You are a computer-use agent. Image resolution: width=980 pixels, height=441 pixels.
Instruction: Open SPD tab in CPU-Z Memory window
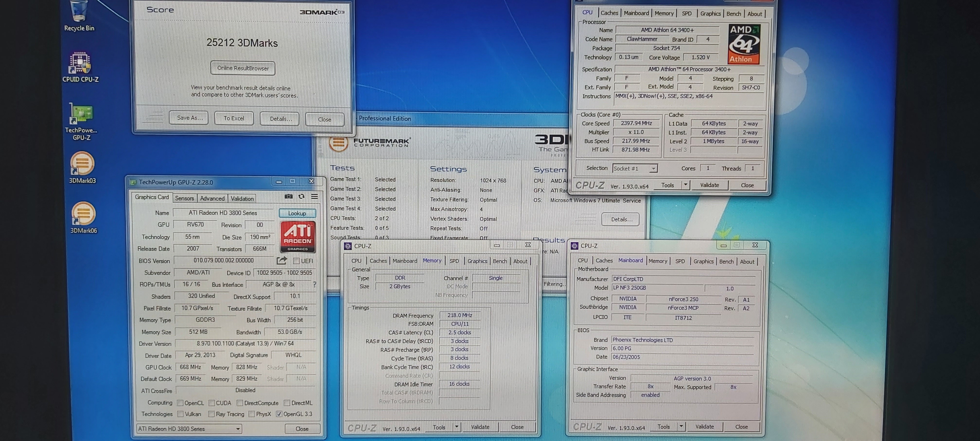click(x=454, y=261)
